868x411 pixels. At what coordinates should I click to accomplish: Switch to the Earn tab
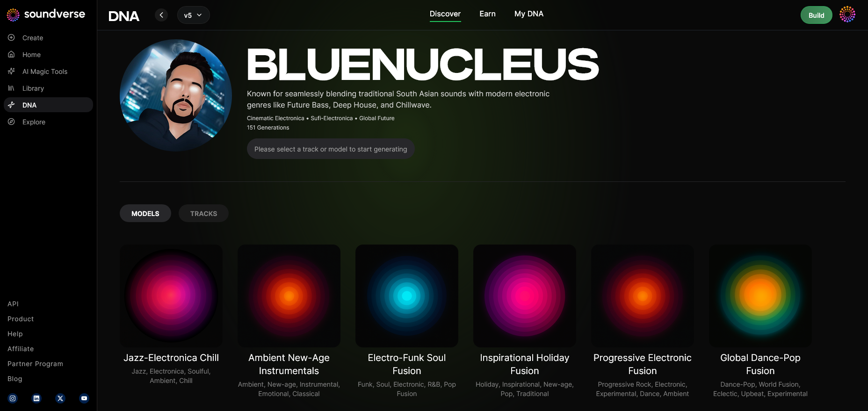pos(487,14)
